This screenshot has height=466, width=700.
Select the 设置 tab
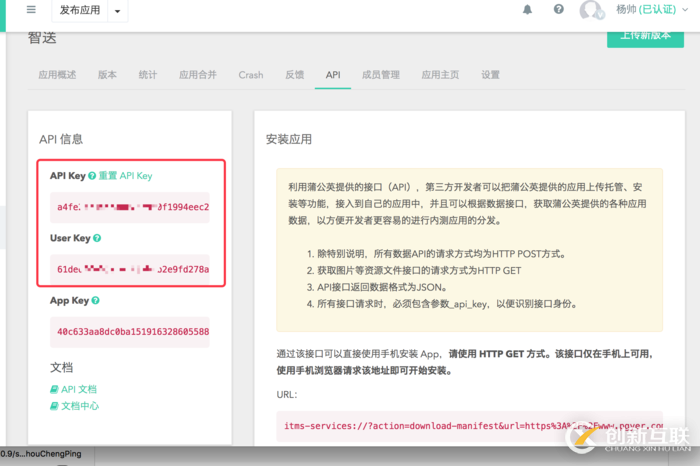tap(490, 75)
